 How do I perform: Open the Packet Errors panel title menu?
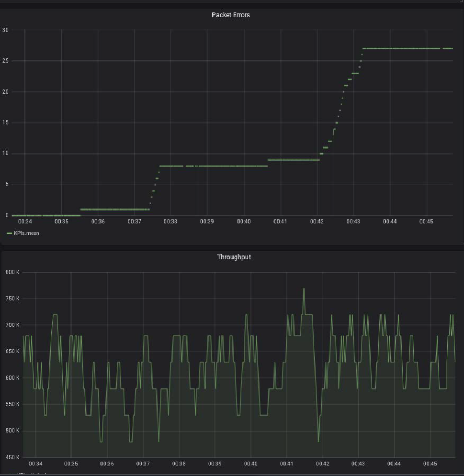[x=230, y=15]
